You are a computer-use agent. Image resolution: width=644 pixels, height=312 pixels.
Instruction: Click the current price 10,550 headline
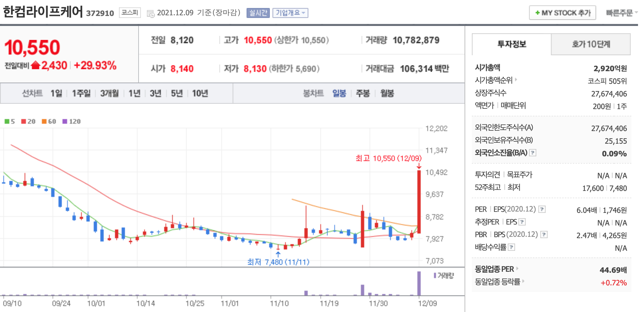point(32,47)
